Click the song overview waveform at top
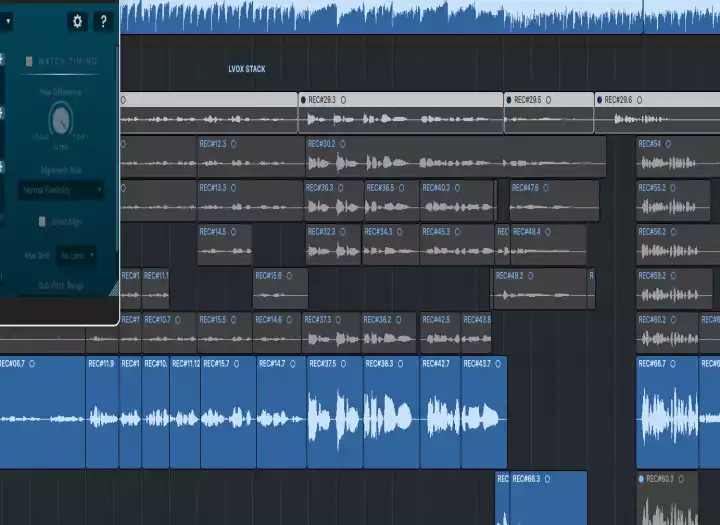 pyautogui.click(x=420, y=17)
